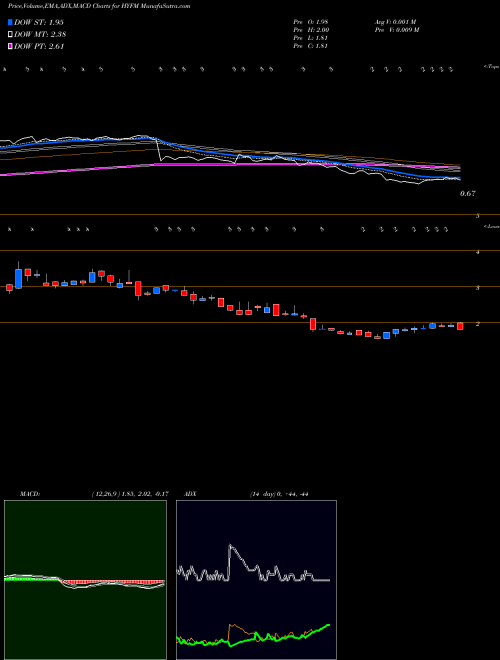
Task: Click the ADX '(14 day) 0, +44, -44' values
Action: tap(279, 494)
